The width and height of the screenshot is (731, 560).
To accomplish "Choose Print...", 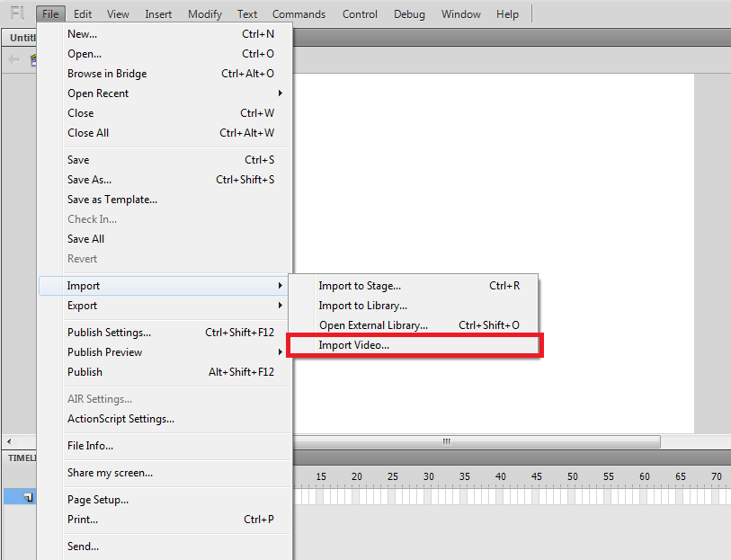I will 165,520.
